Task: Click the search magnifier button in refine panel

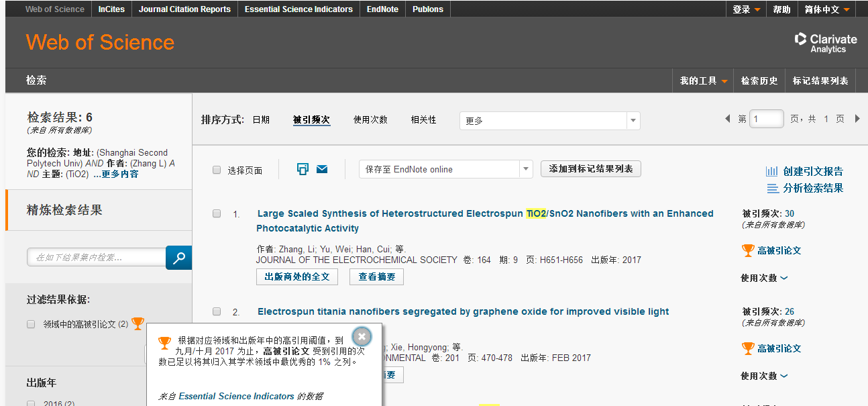Action: point(178,258)
